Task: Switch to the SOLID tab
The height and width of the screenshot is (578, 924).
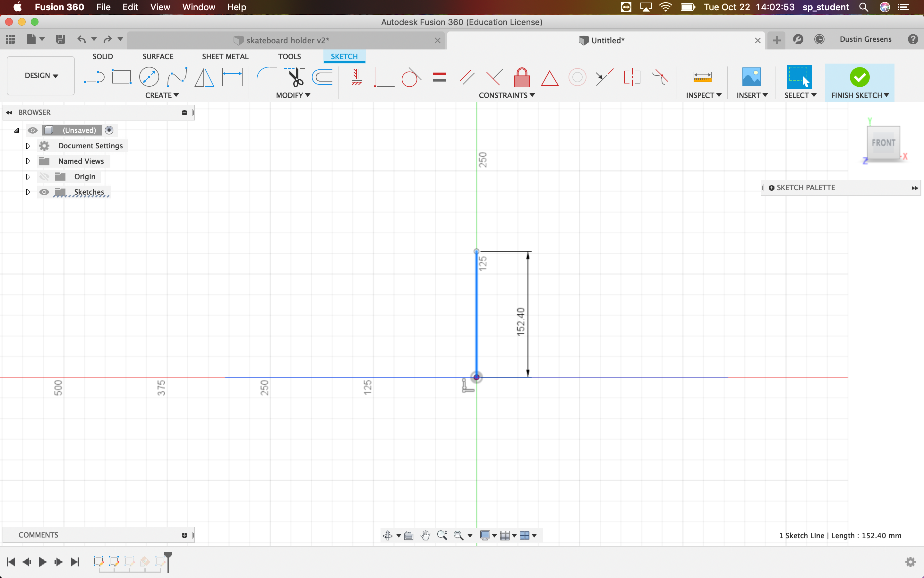Action: [x=102, y=56]
